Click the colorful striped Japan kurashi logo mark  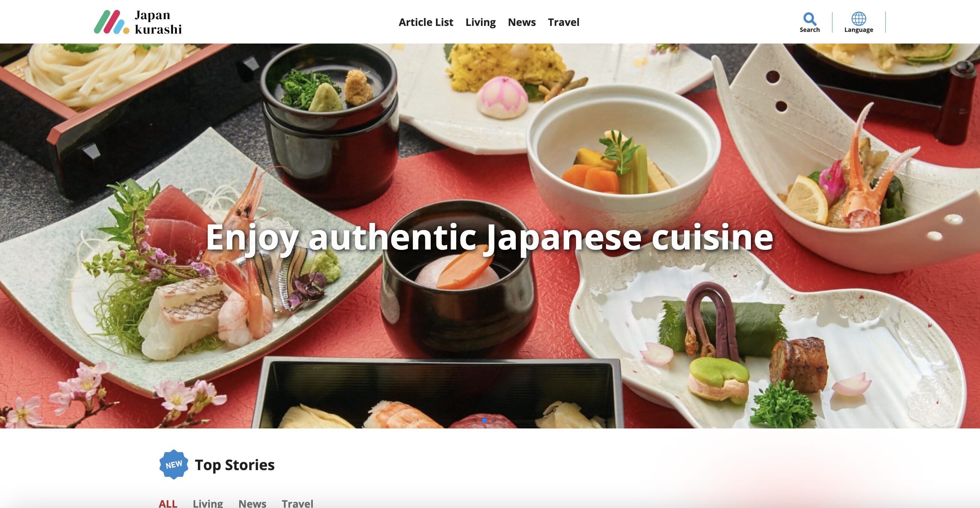point(112,22)
